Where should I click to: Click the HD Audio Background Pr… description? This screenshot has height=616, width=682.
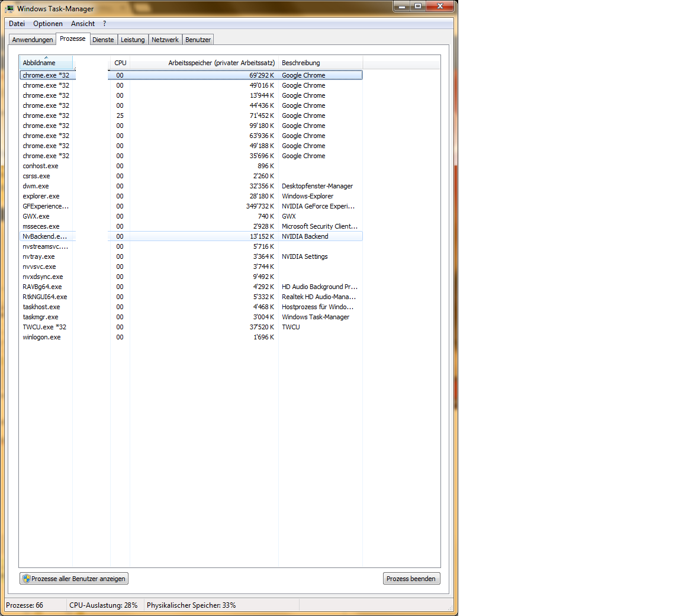pos(320,287)
